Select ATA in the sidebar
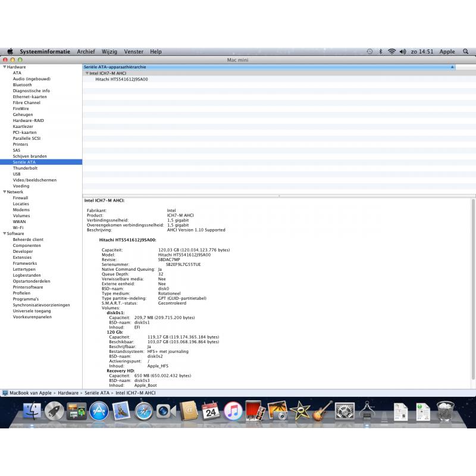The width and height of the screenshot is (476, 476). (17, 73)
